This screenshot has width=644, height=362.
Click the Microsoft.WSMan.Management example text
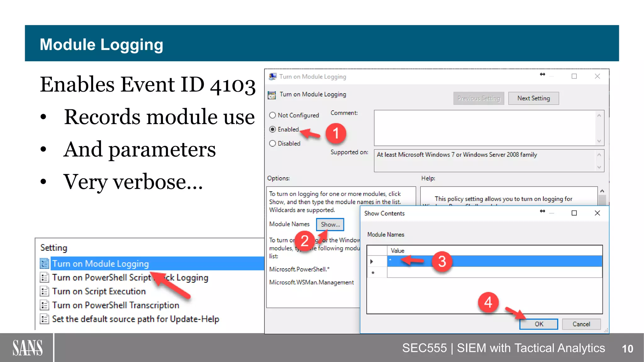click(312, 282)
